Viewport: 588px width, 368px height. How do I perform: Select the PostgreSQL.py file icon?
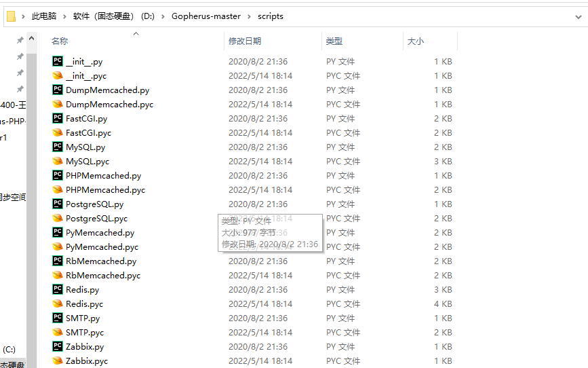point(58,204)
